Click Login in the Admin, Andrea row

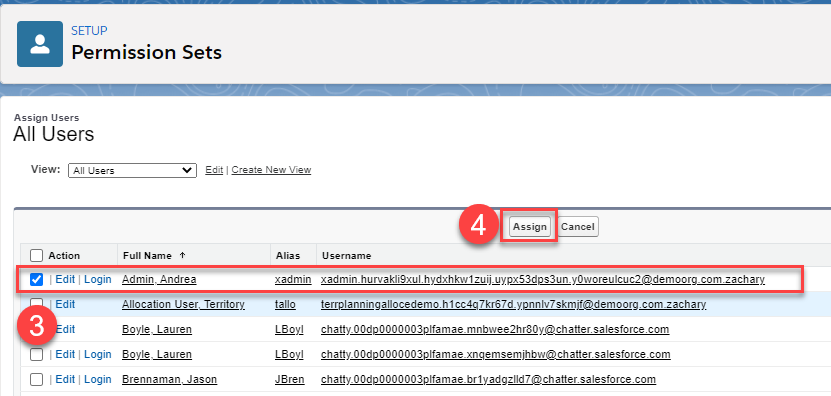coord(98,279)
